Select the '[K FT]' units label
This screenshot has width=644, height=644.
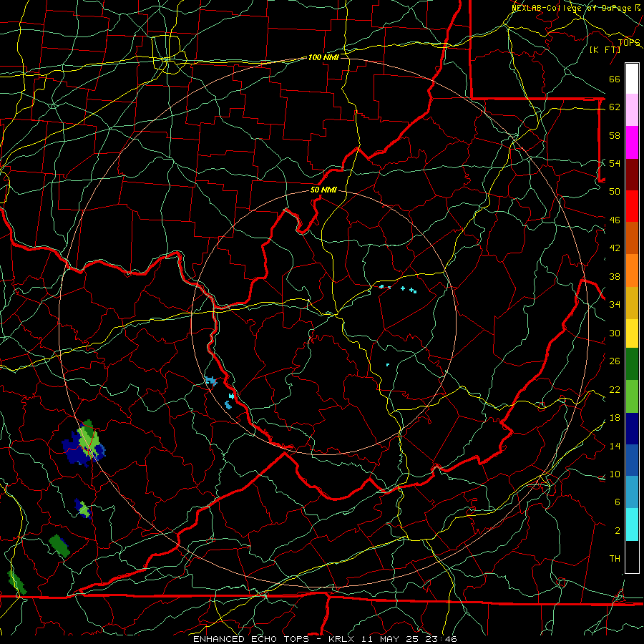click(605, 50)
